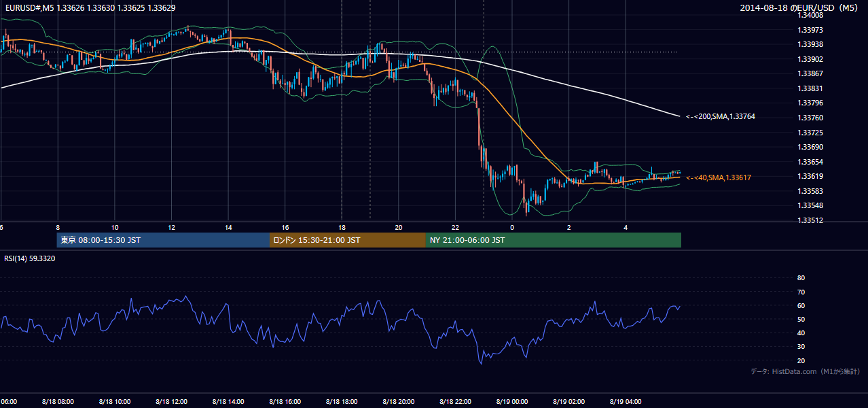868x408 pixels.
Task: Click price axis value 1.33619
Action: (x=810, y=176)
